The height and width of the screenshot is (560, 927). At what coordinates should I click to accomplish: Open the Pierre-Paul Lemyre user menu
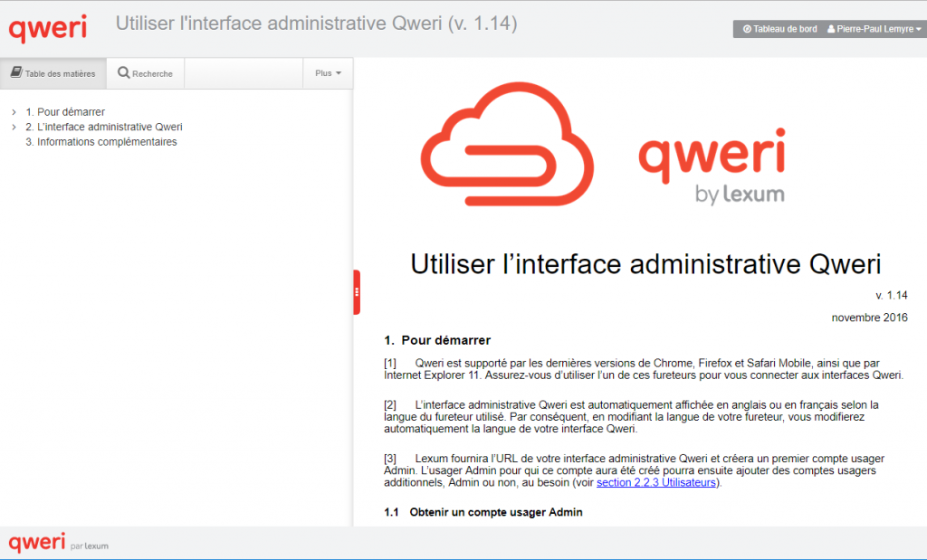pyautogui.click(x=874, y=29)
